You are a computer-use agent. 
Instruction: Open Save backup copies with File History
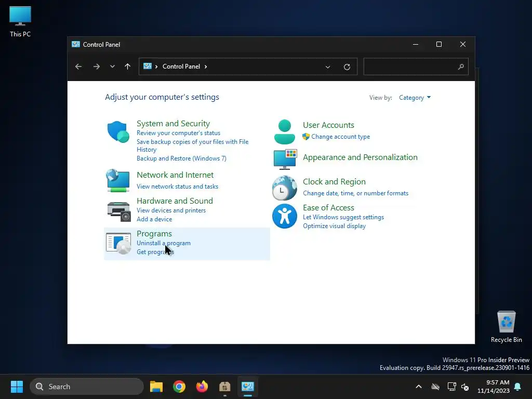point(192,145)
